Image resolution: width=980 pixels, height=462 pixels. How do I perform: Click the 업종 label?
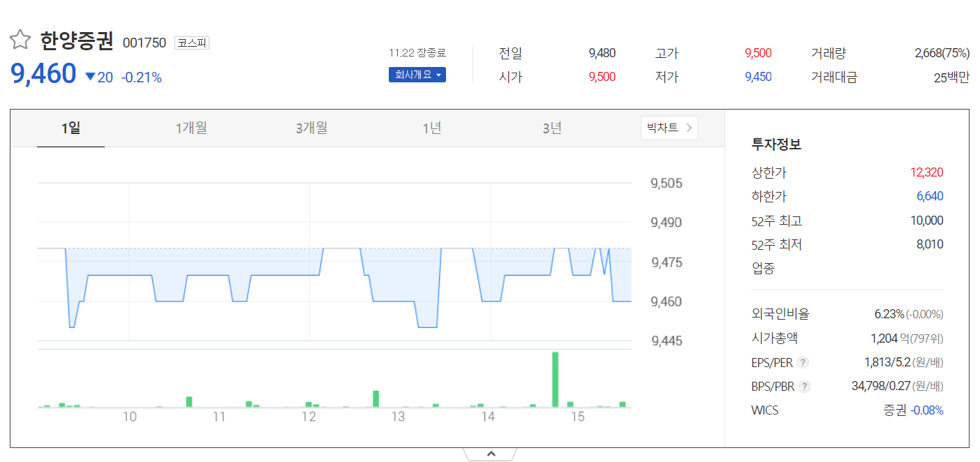tap(763, 269)
